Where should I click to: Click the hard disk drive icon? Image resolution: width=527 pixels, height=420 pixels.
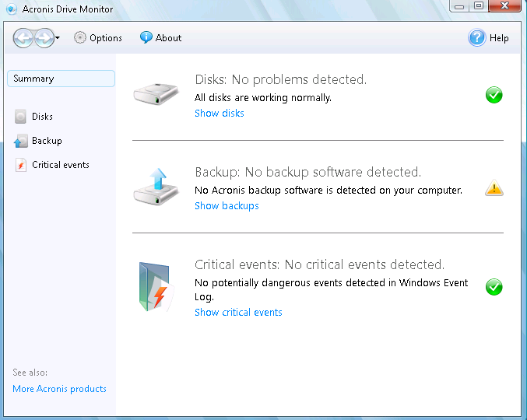coord(156,94)
